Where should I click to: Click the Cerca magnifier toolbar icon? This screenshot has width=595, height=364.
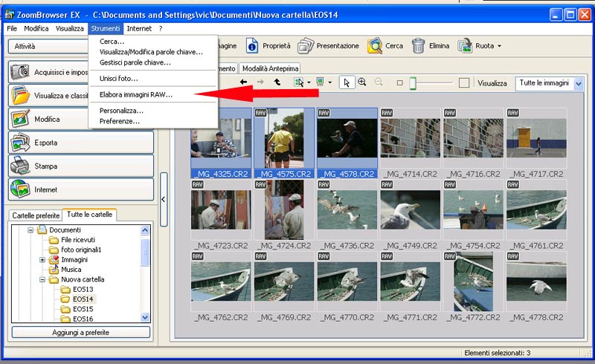point(375,46)
